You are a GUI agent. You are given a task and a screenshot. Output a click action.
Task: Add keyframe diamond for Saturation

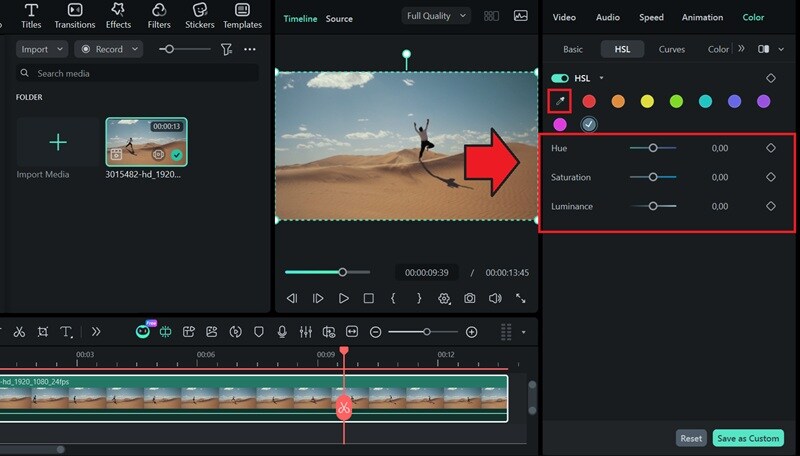click(771, 177)
